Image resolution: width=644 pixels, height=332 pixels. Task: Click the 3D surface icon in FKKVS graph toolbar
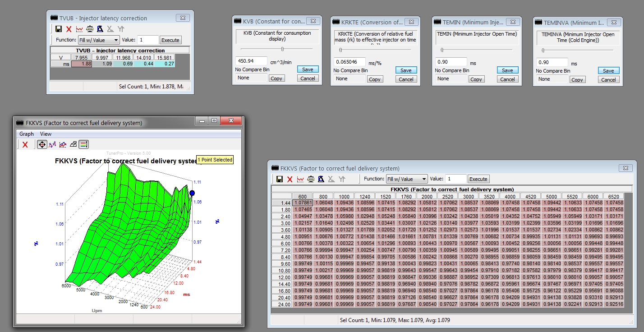tap(73, 144)
